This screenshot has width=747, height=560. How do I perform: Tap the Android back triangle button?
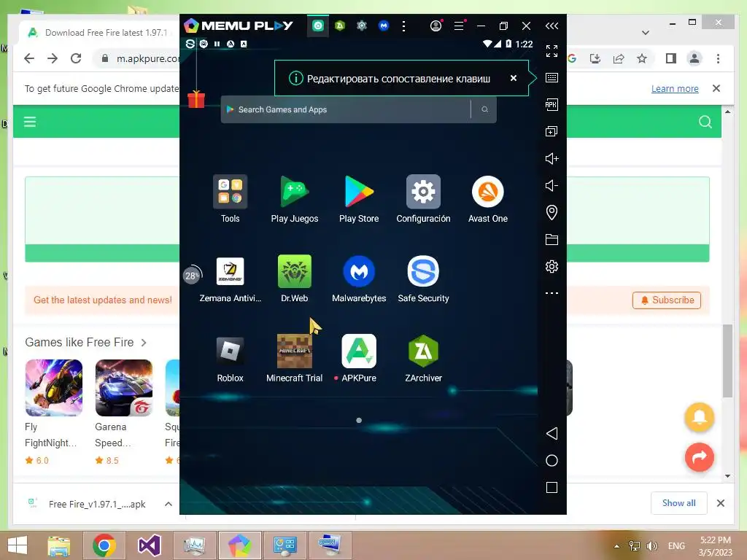[551, 433]
